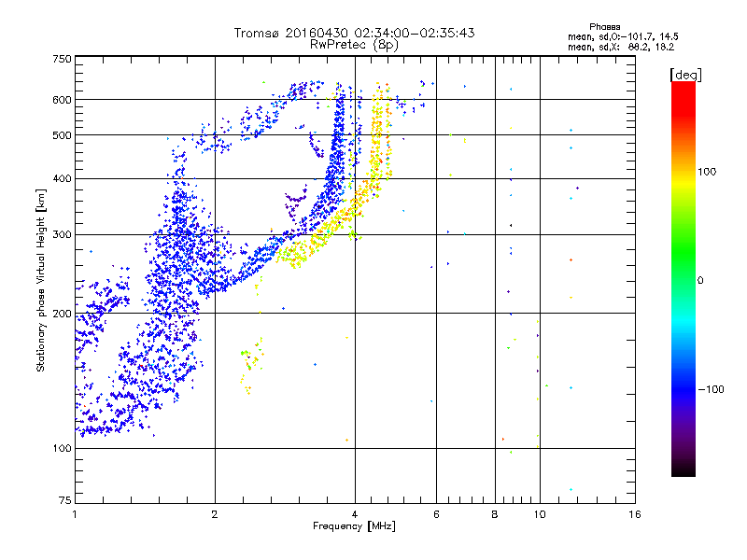This screenshot has height=560, width=747.
Task: Click the x-axis tick label '8'
Action: pyautogui.click(x=495, y=514)
